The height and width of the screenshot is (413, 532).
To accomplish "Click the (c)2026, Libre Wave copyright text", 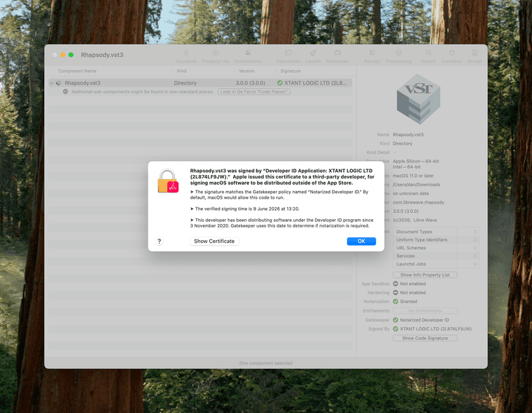I will pos(414,220).
